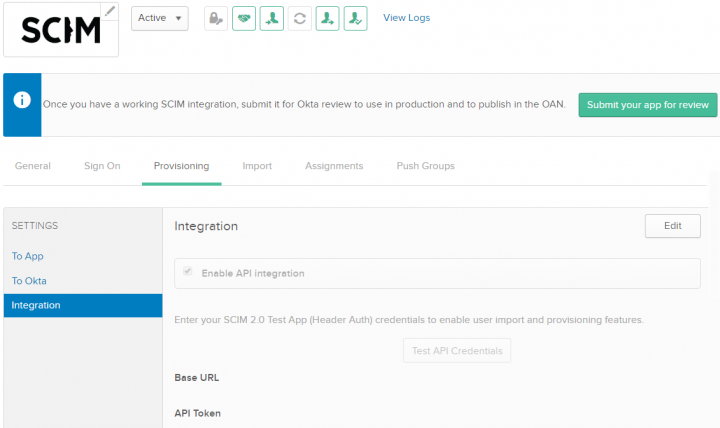
Task: Select the Import tab
Action: (257, 166)
